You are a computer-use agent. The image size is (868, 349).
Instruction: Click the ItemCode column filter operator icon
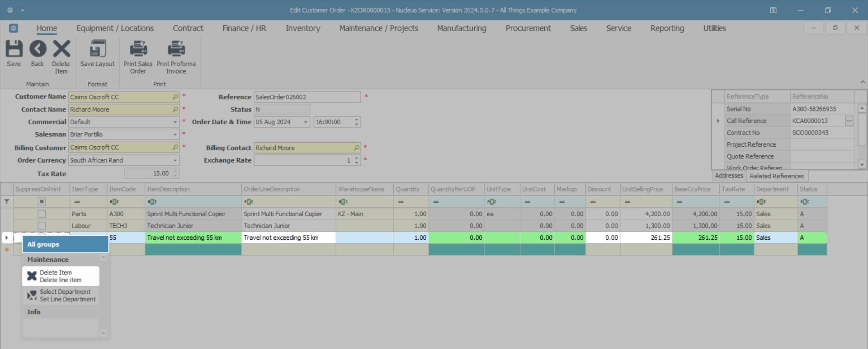(114, 202)
